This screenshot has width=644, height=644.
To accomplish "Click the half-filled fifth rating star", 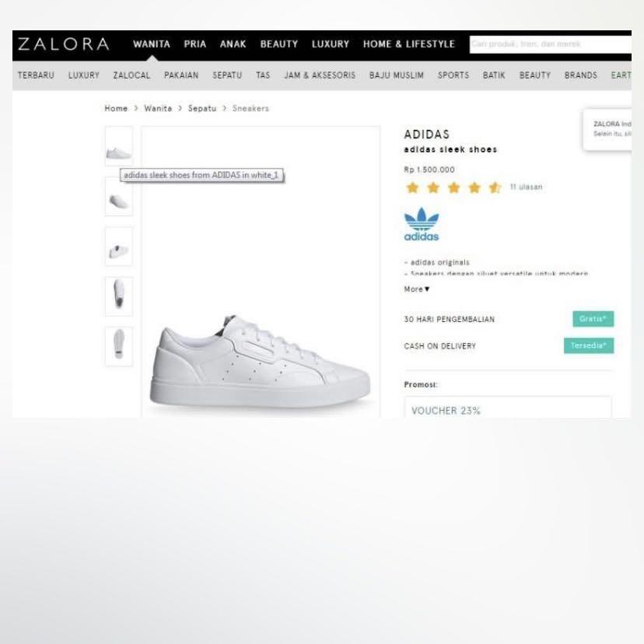I will click(x=495, y=187).
